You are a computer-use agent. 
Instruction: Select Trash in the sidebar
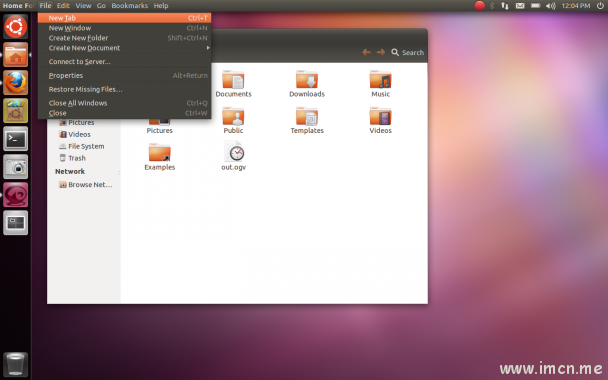72,158
